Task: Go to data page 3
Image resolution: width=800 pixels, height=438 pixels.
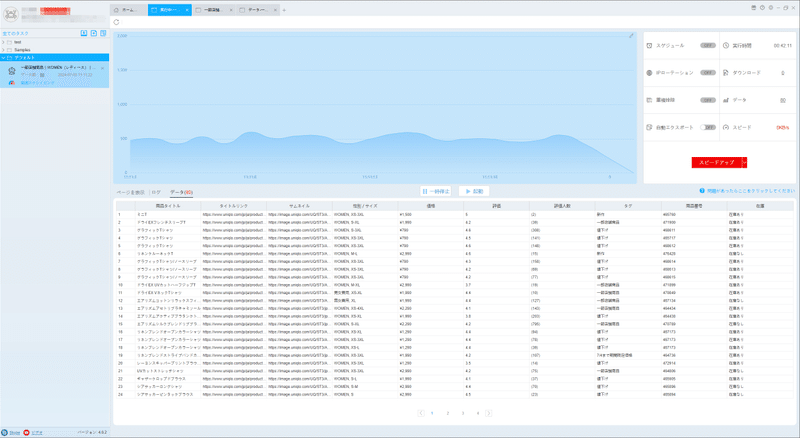Action: point(463,413)
